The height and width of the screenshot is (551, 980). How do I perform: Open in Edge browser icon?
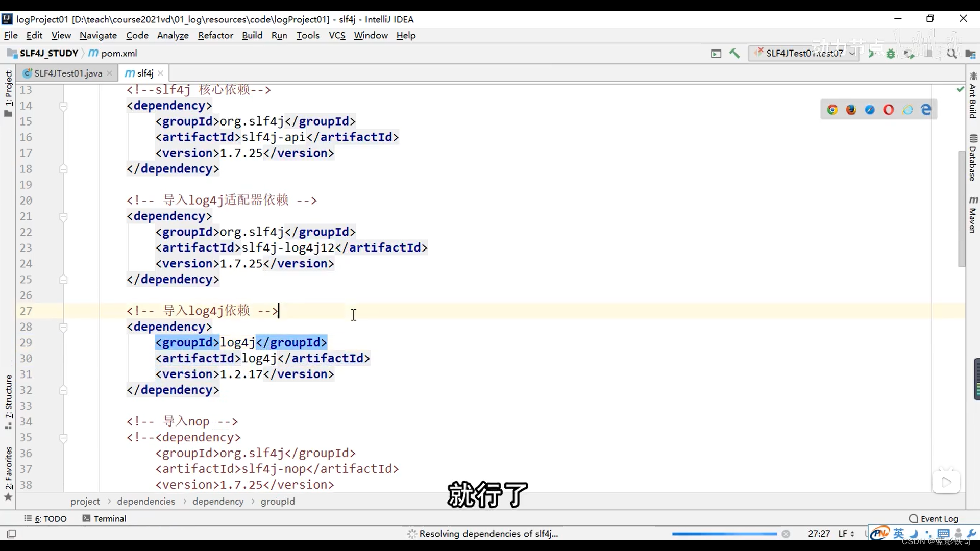pos(926,110)
